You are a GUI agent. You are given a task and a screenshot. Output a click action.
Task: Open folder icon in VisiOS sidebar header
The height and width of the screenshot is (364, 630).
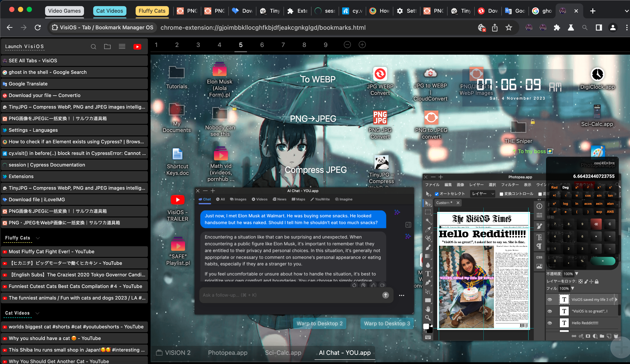point(107,47)
